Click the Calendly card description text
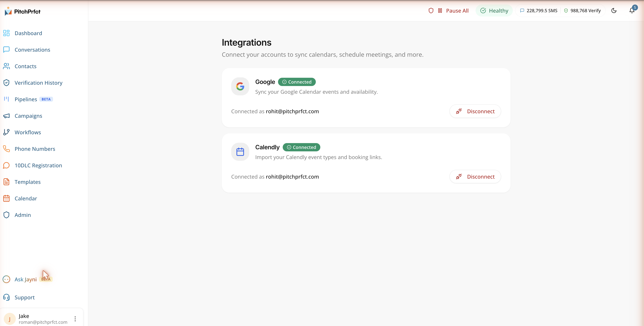The width and height of the screenshot is (644, 326). point(318,157)
